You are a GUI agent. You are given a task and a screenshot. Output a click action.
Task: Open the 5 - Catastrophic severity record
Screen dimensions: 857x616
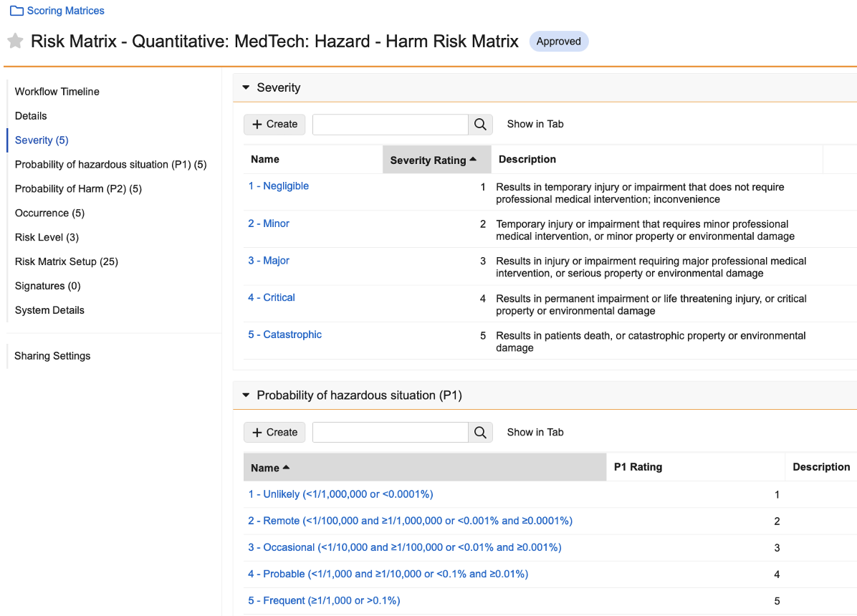[x=284, y=335]
